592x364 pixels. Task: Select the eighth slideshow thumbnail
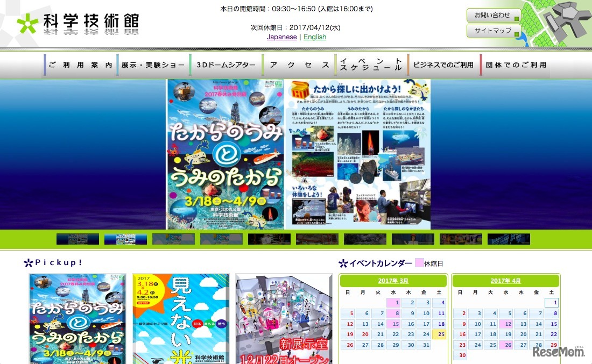tap(413, 239)
